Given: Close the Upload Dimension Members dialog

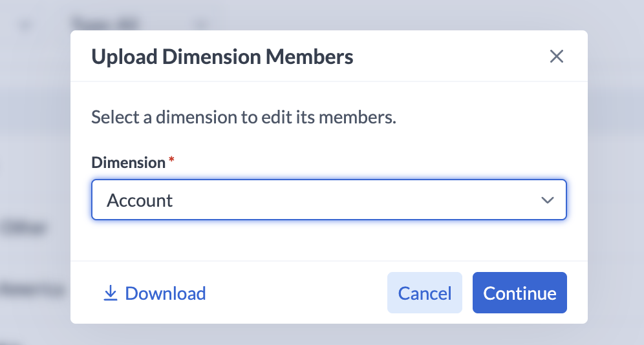Looking at the screenshot, I should pos(556,56).
